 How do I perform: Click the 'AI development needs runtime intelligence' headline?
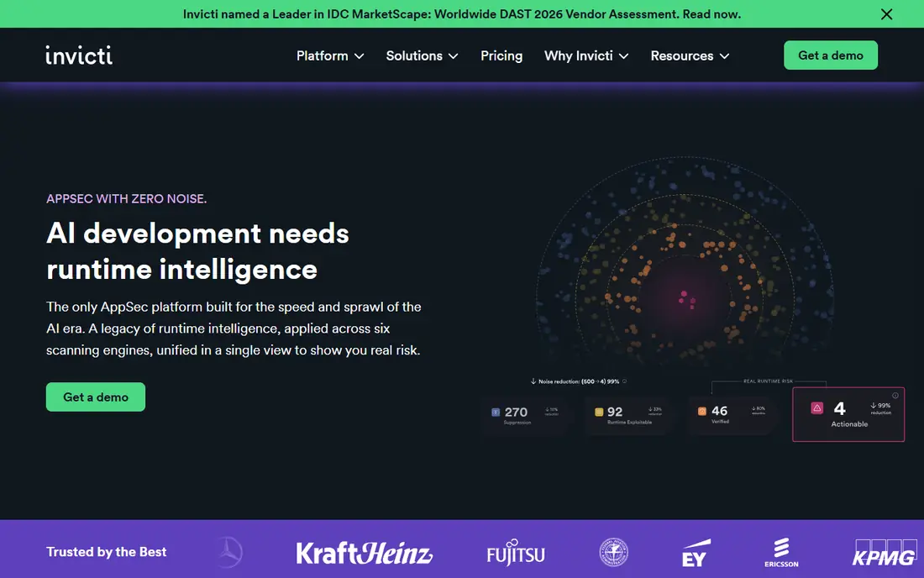click(197, 251)
